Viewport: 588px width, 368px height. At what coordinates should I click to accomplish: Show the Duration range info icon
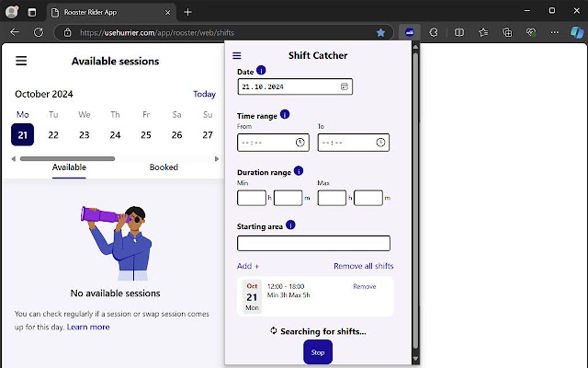(x=299, y=171)
